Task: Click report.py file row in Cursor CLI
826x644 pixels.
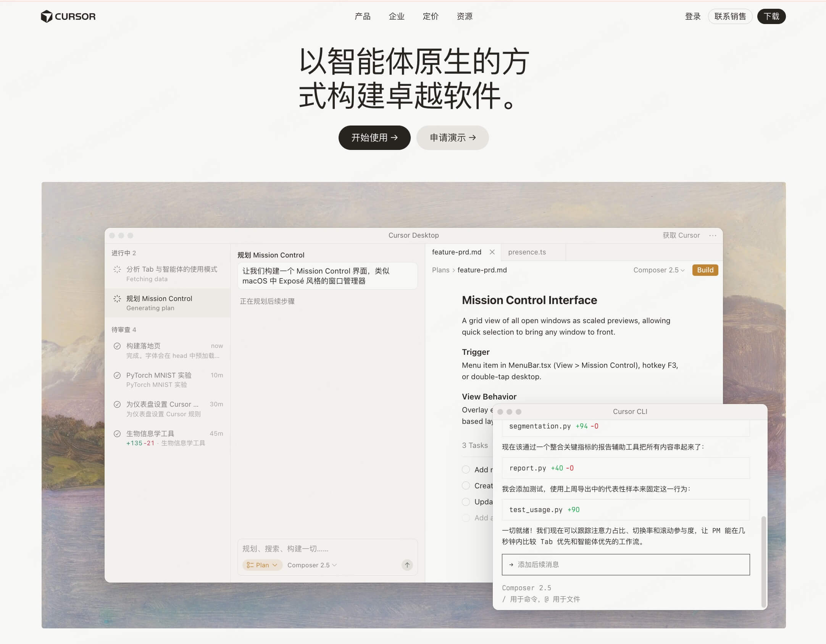Action: click(626, 468)
